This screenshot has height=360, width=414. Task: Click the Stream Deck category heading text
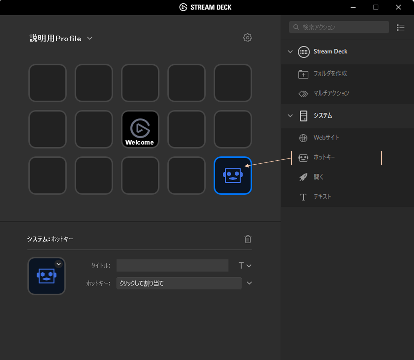(x=330, y=52)
